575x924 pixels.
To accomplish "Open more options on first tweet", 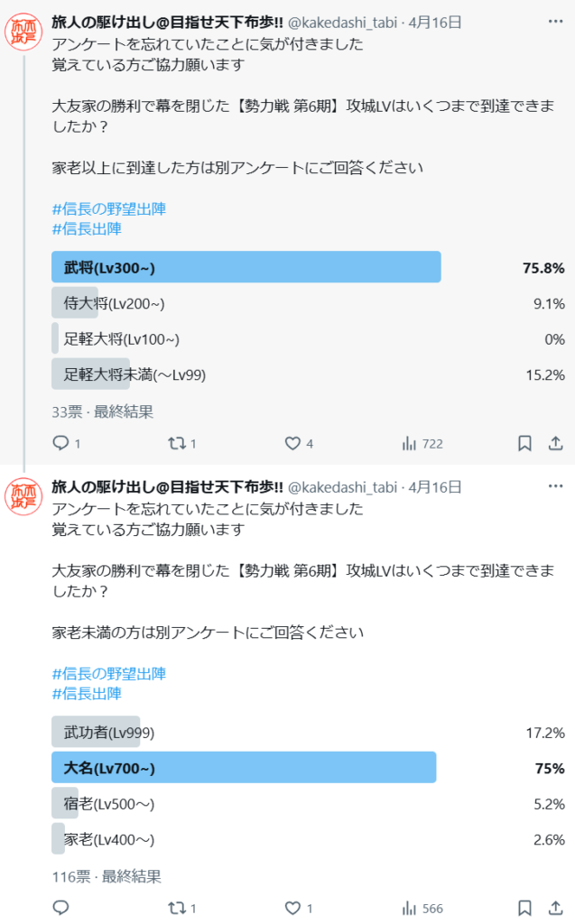I will tap(555, 22).
